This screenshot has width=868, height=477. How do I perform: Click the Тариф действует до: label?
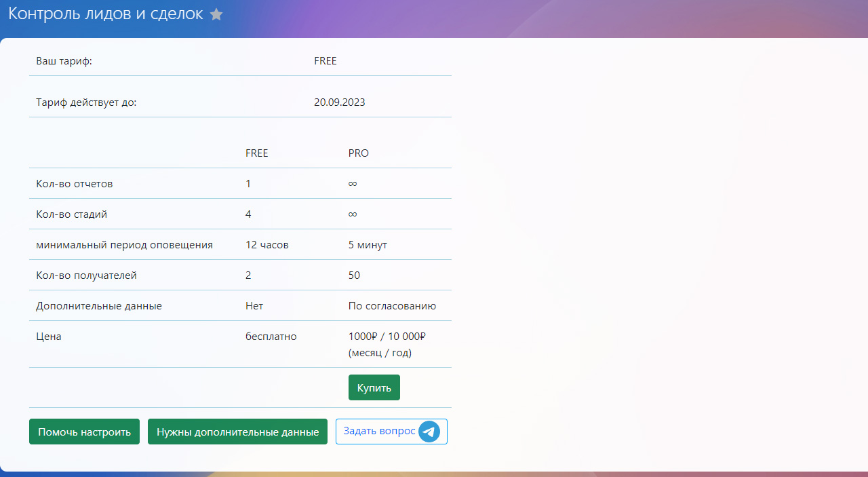click(86, 102)
